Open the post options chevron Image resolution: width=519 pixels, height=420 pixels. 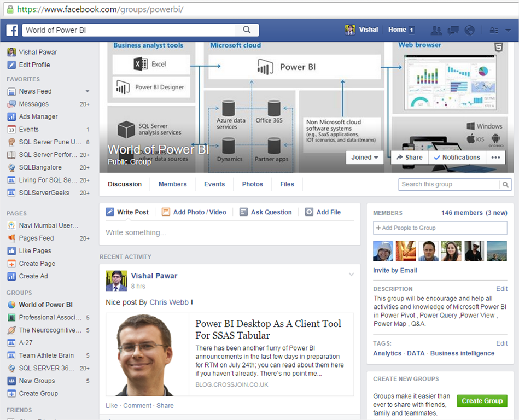tap(352, 275)
